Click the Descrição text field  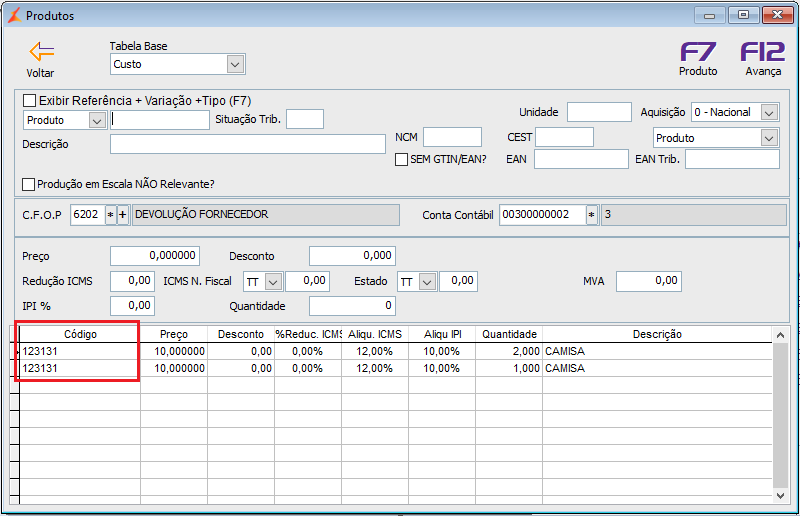coord(247,144)
